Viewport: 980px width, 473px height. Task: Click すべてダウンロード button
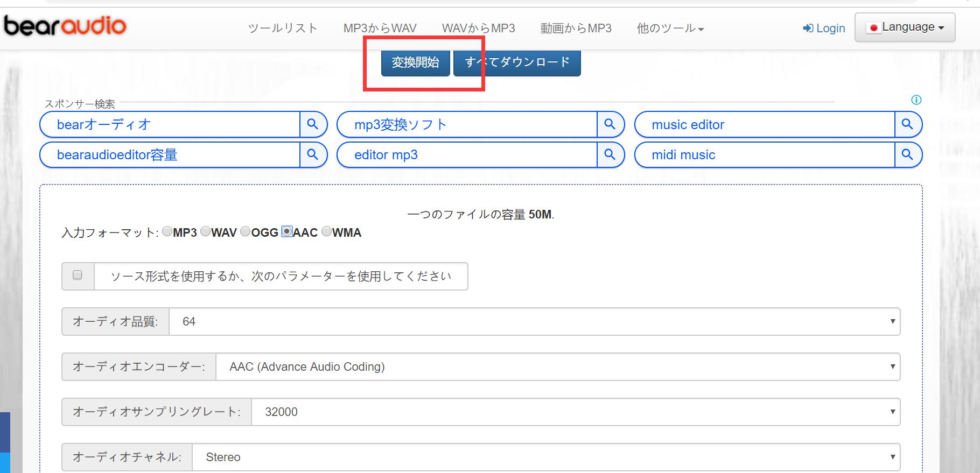pyautogui.click(x=517, y=62)
